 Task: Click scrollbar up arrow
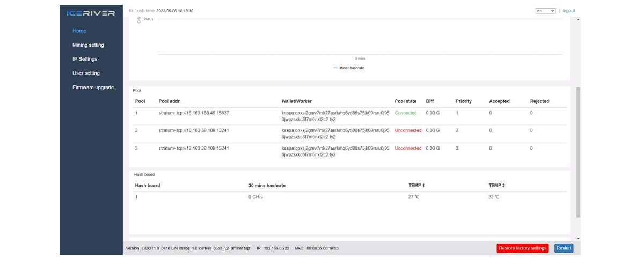(578, 20)
